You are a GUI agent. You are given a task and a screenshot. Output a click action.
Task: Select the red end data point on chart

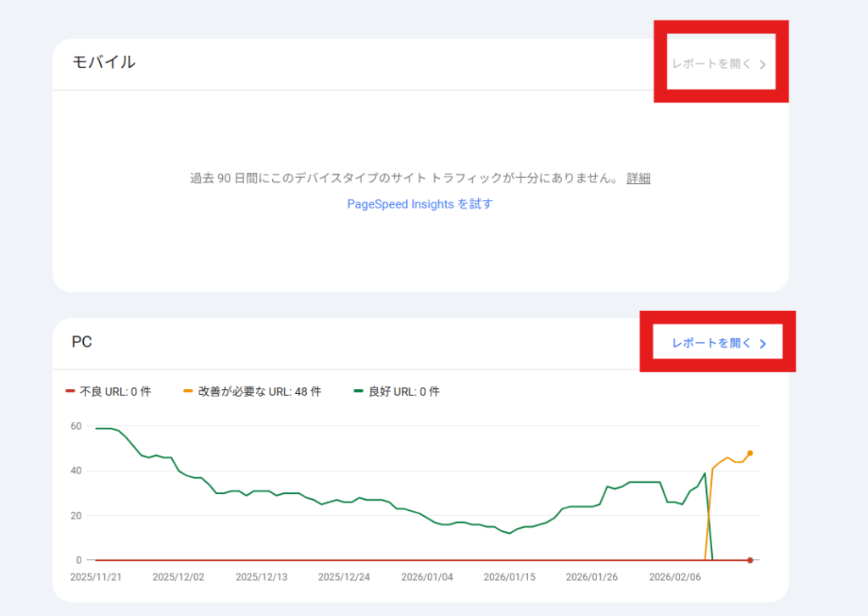click(x=749, y=560)
